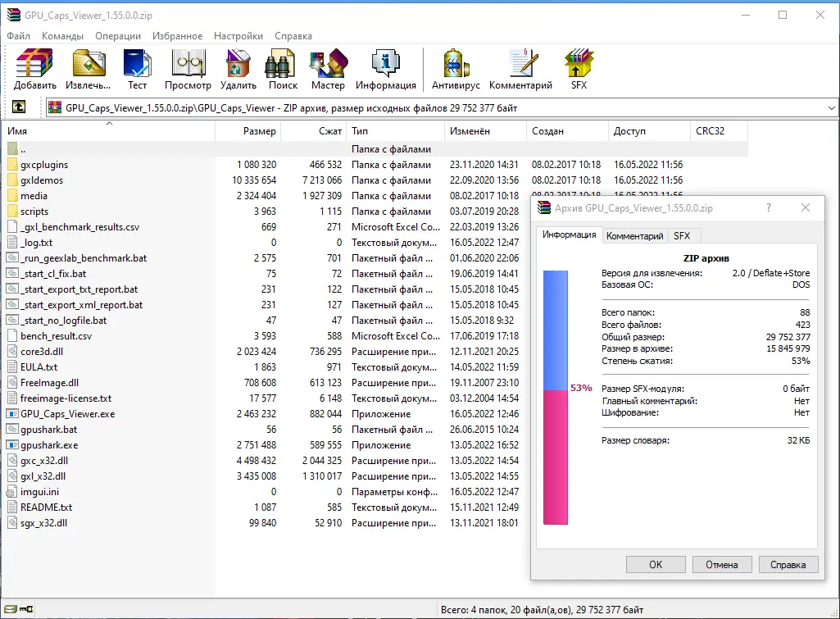This screenshot has width=840, height=619.
Task: Sort by the Сжат column header
Action: [x=313, y=130]
